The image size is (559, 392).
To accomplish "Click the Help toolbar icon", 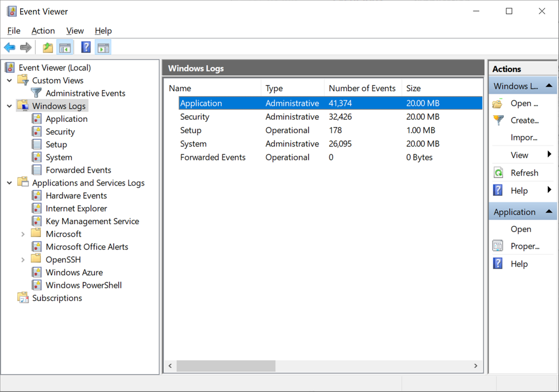I will (x=85, y=47).
